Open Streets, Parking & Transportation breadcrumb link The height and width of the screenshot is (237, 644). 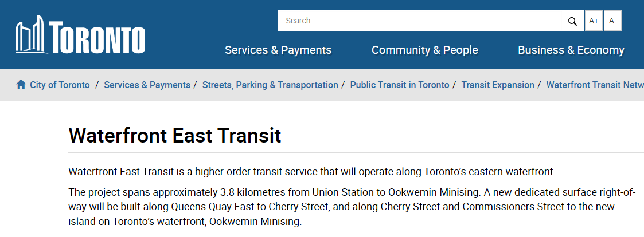click(270, 85)
